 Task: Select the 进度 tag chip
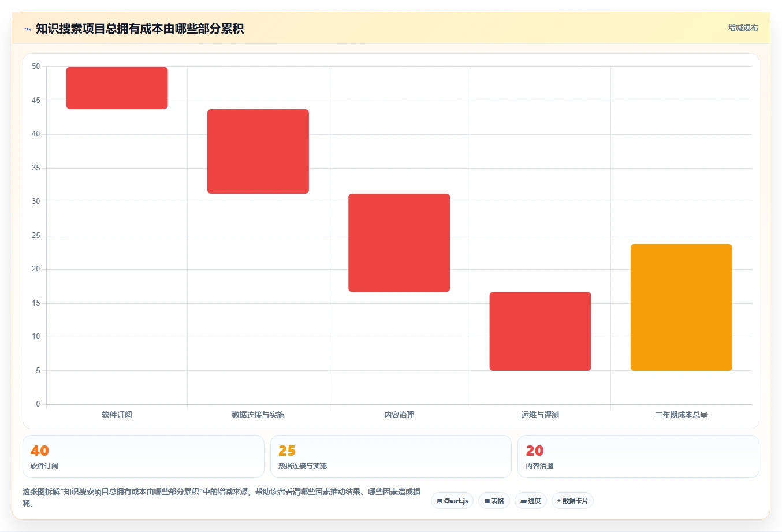coord(531,501)
